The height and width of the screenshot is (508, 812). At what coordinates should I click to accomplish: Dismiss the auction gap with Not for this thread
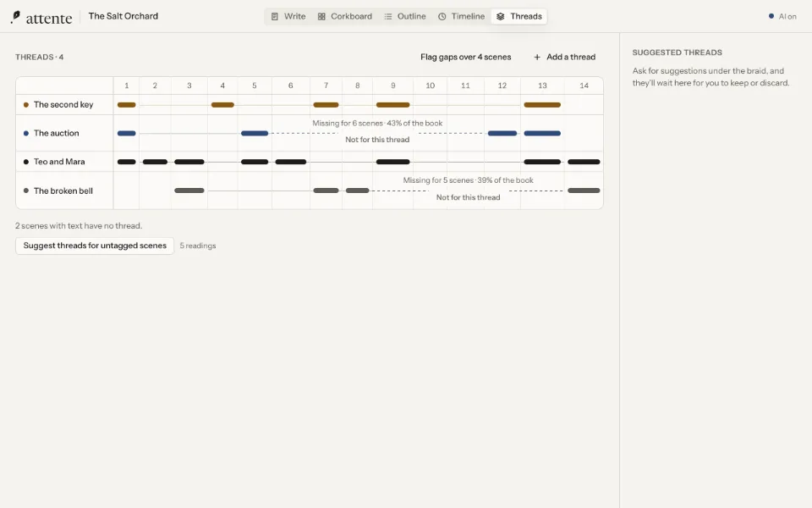[377, 140]
